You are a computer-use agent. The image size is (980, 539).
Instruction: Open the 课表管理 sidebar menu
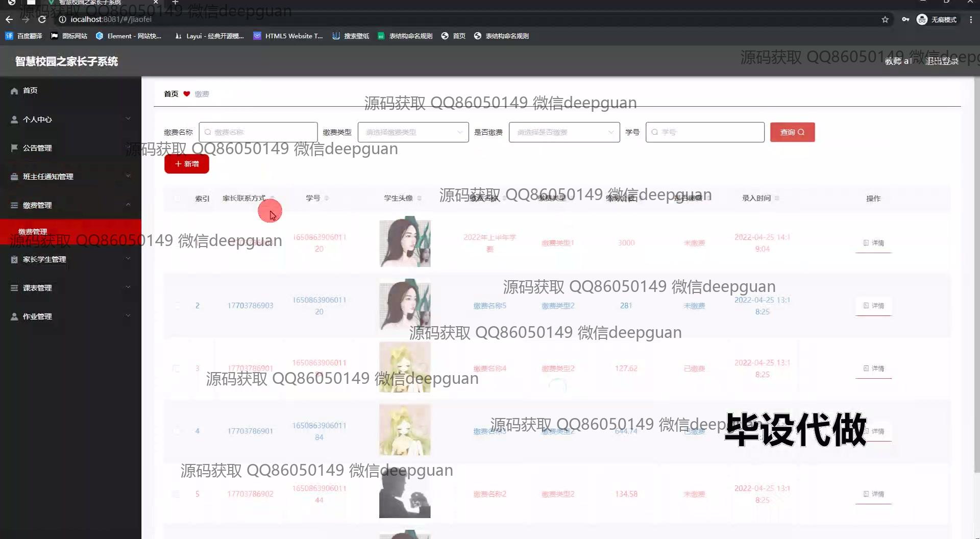click(x=70, y=288)
